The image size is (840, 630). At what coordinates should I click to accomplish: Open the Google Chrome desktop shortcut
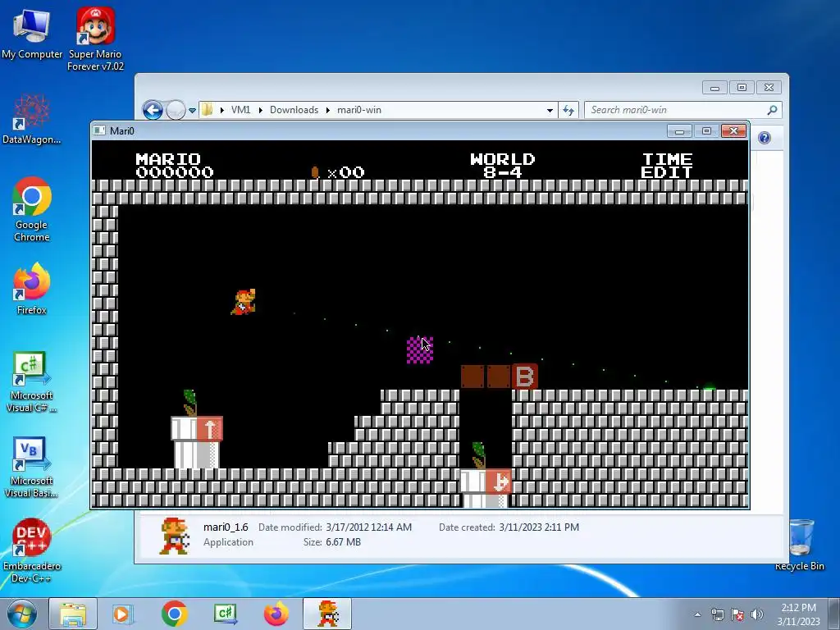click(32, 209)
